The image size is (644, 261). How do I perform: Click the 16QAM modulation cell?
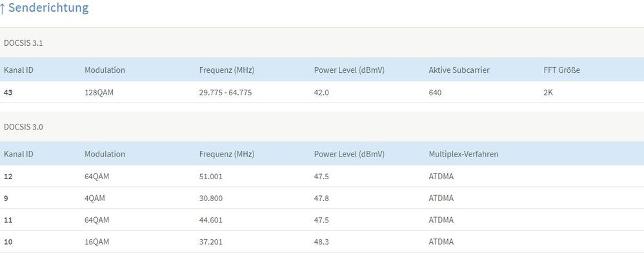coord(96,242)
